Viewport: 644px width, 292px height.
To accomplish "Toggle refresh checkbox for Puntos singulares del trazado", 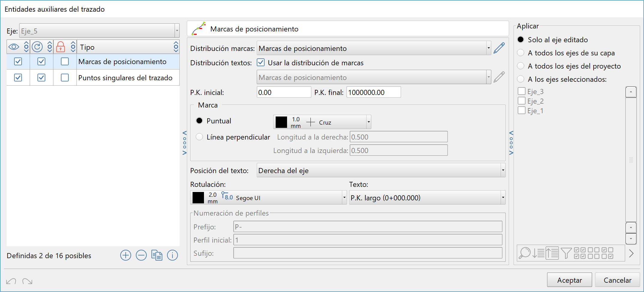I will pos(41,78).
